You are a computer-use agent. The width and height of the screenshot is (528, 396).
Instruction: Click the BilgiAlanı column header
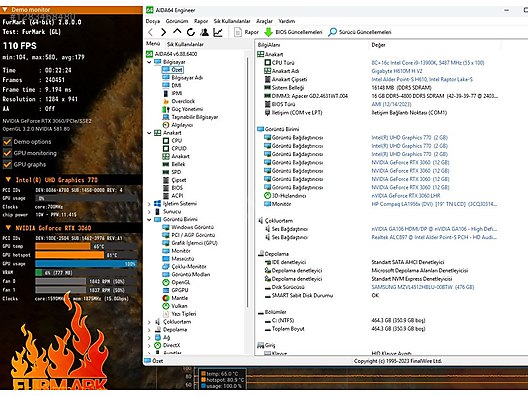(x=269, y=45)
